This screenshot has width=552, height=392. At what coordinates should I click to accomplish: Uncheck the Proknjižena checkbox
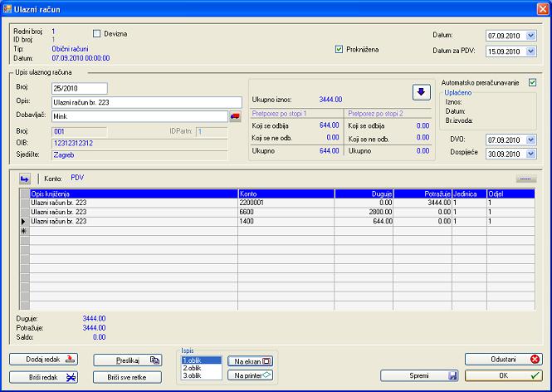pyautogui.click(x=339, y=50)
